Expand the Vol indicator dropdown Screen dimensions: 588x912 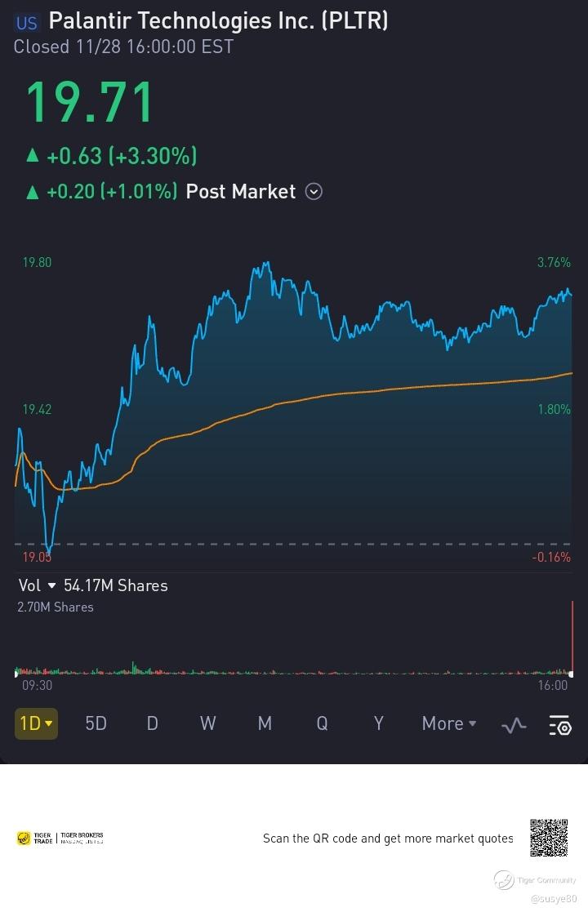point(52,585)
